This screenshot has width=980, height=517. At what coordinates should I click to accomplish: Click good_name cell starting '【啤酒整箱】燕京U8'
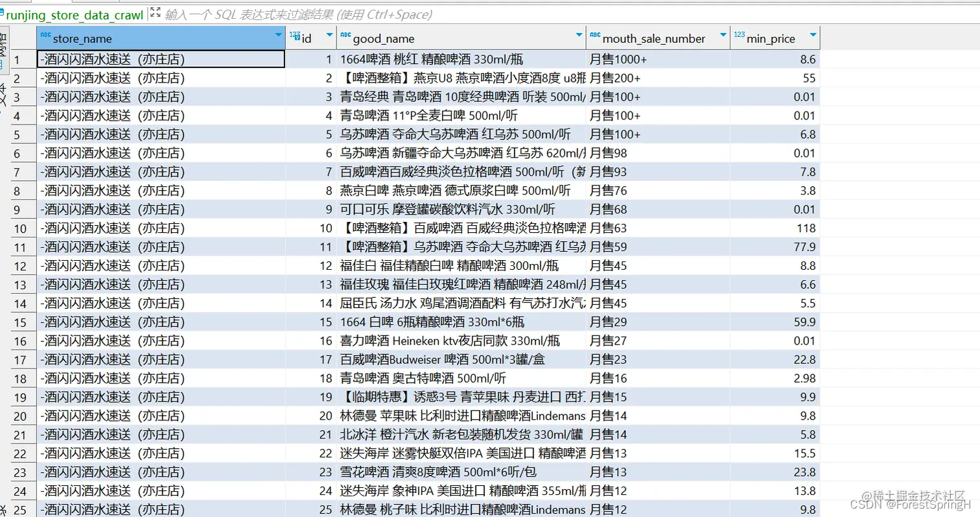[x=461, y=78]
